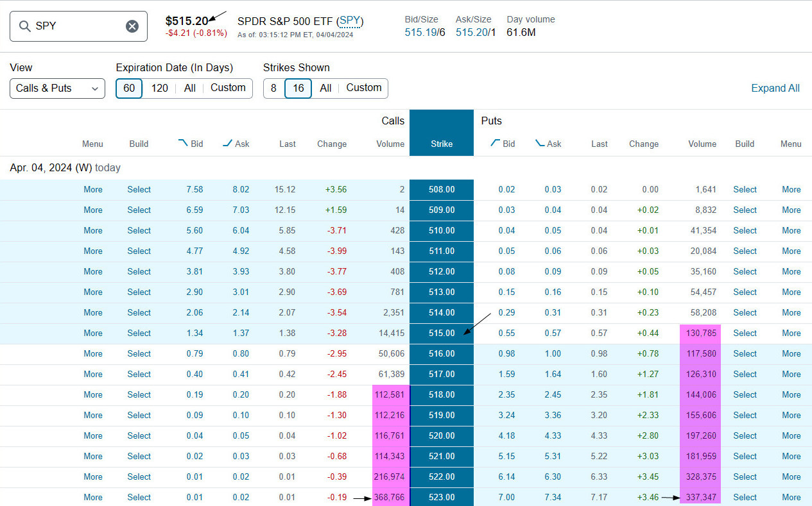Show All strikes
This screenshot has width=812, height=506.
325,89
